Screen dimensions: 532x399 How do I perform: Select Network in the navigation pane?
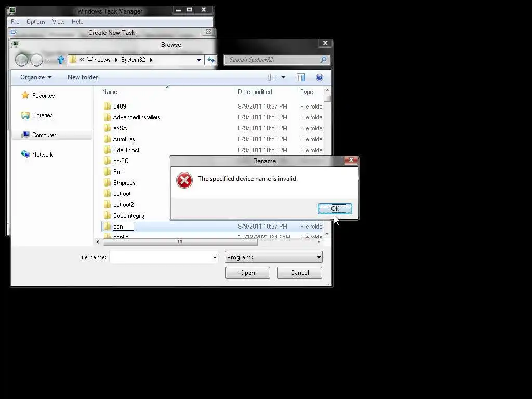click(43, 155)
